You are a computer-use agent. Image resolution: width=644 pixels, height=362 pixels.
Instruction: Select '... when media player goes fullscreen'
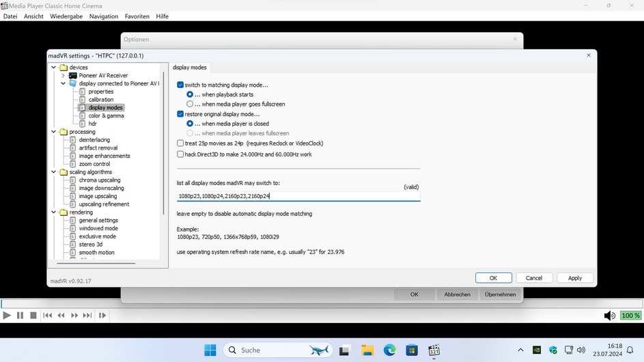coord(190,104)
